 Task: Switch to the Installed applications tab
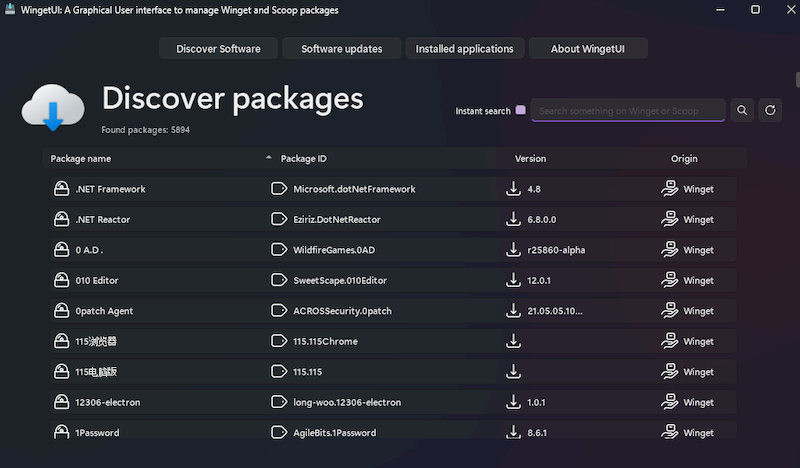464,48
